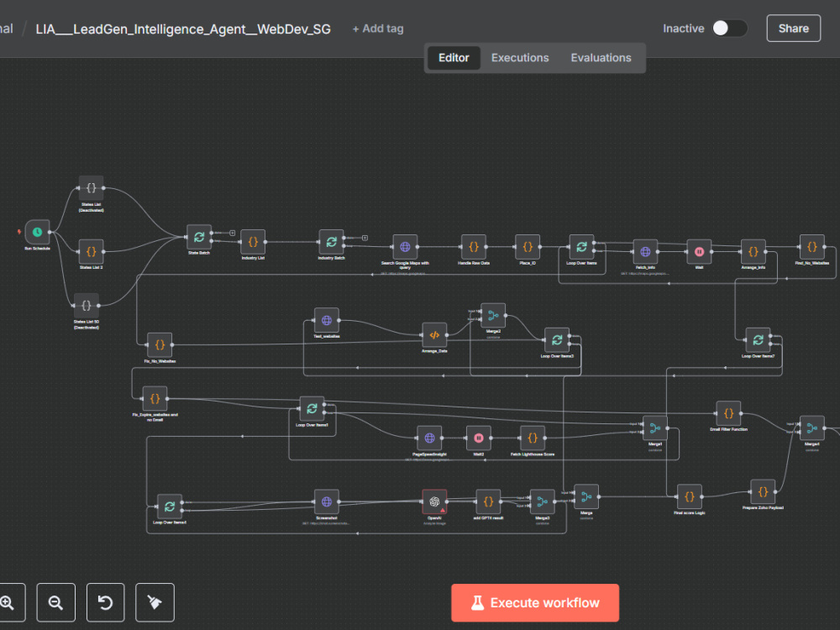Click Execute workflow button
The width and height of the screenshot is (840, 630).
(x=535, y=602)
